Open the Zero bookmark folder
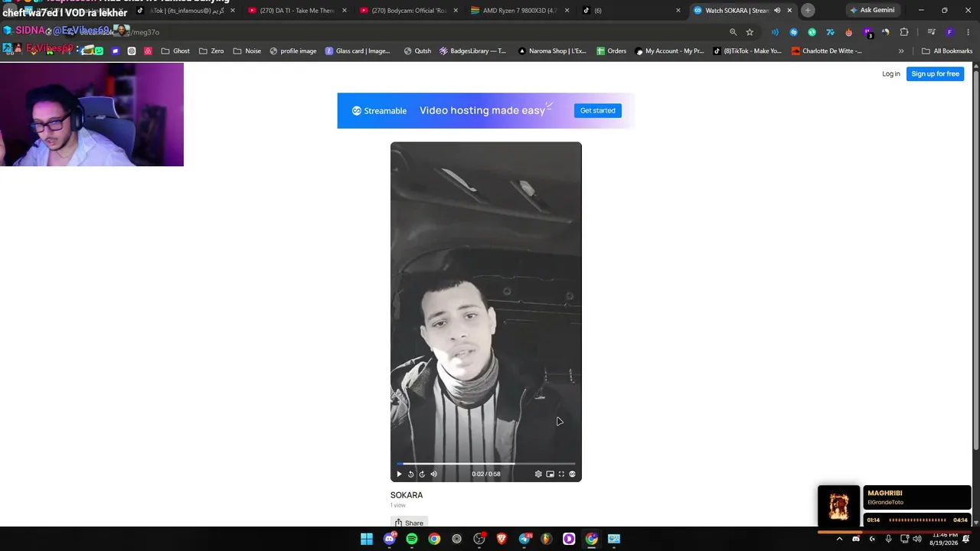The width and height of the screenshot is (980, 551). (x=211, y=51)
